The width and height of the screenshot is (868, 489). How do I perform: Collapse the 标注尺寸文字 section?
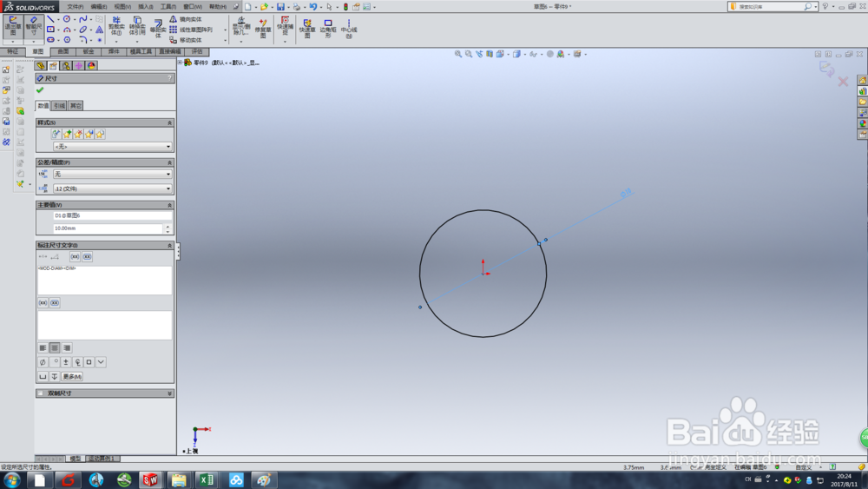coord(169,245)
